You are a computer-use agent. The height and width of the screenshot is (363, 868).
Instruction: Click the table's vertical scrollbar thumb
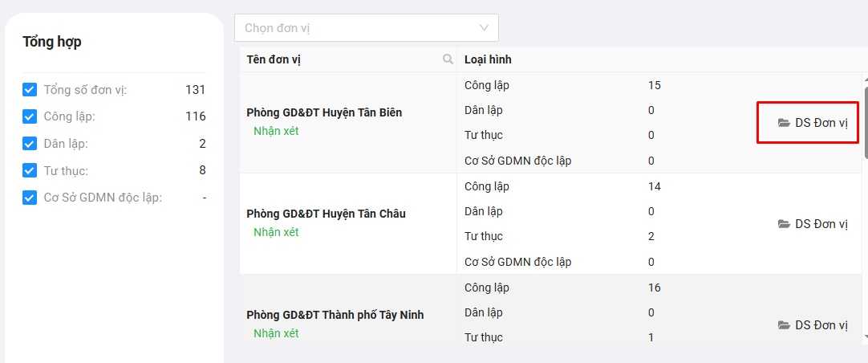pos(865,120)
